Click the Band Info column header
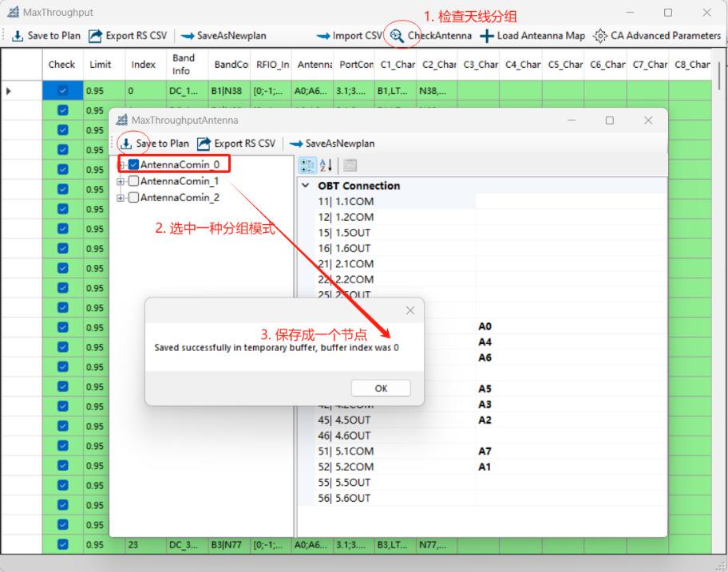This screenshot has width=728, height=572. click(188, 65)
